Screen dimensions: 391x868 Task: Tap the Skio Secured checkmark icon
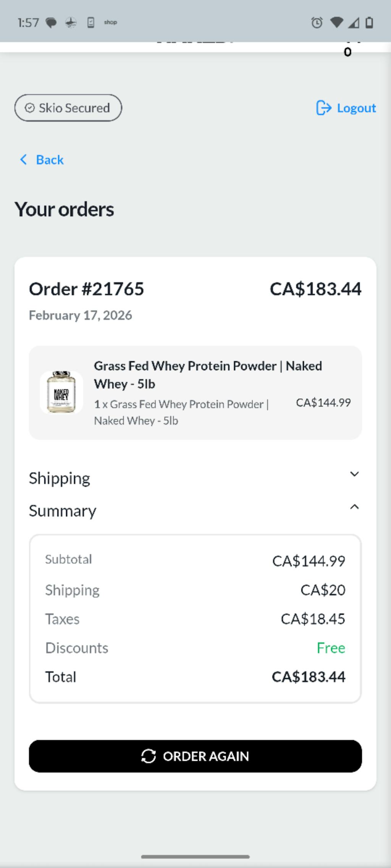(30, 108)
